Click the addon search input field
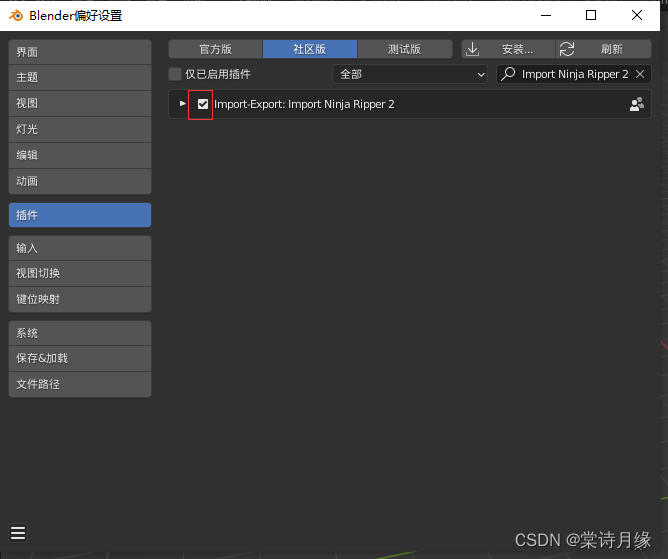 pos(573,74)
